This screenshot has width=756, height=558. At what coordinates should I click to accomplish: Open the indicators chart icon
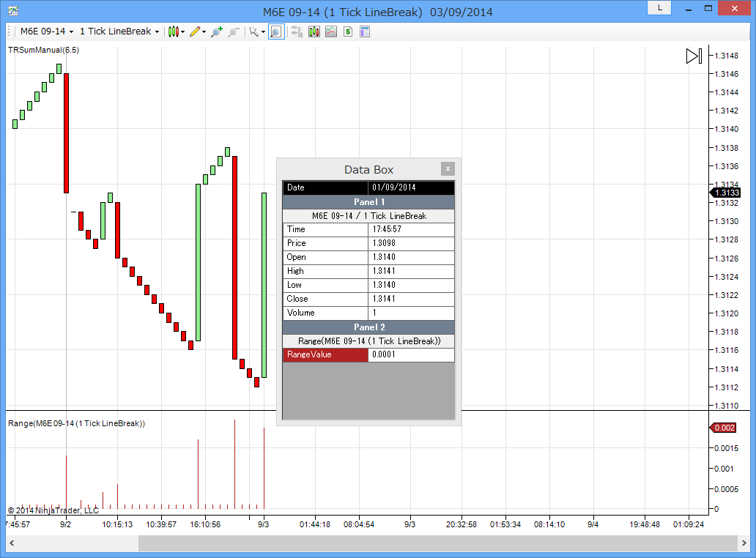click(x=331, y=31)
